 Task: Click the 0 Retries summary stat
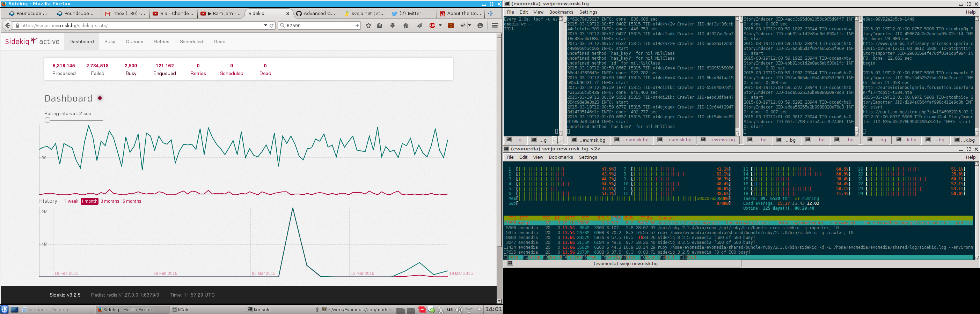point(198,69)
